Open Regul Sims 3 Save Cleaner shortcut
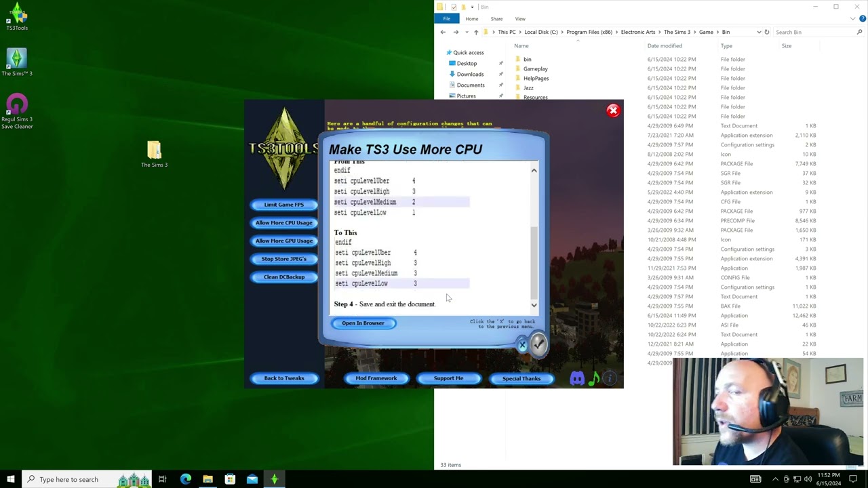Image resolution: width=868 pixels, height=488 pixels. [17, 110]
